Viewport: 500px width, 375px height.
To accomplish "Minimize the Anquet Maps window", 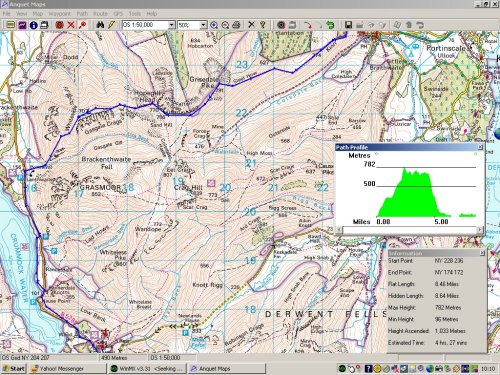I will point(478,4).
